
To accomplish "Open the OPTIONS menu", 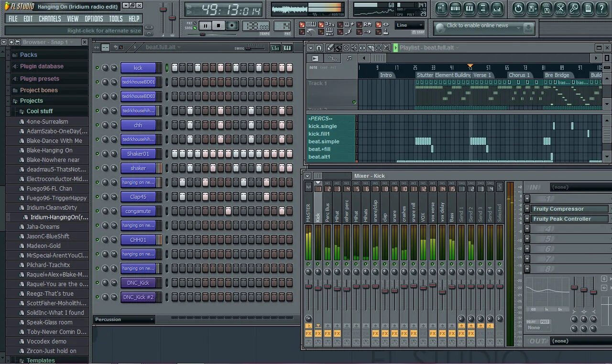I will coord(94,19).
